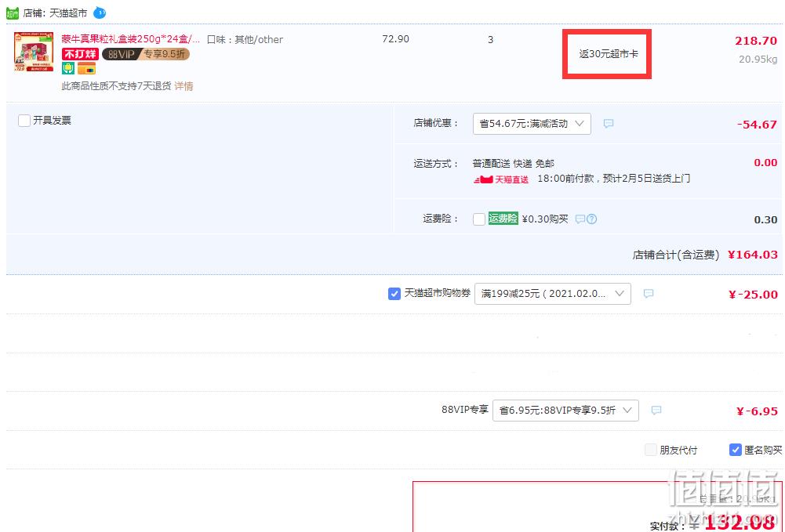Click the 此商品性质不支持7天退货 notice
The image size is (785, 532).
116,86
